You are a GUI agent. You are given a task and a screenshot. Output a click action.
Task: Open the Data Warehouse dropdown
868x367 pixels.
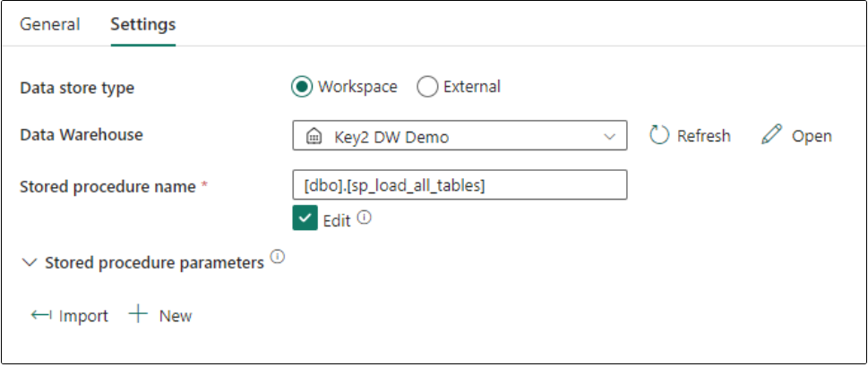click(460, 136)
